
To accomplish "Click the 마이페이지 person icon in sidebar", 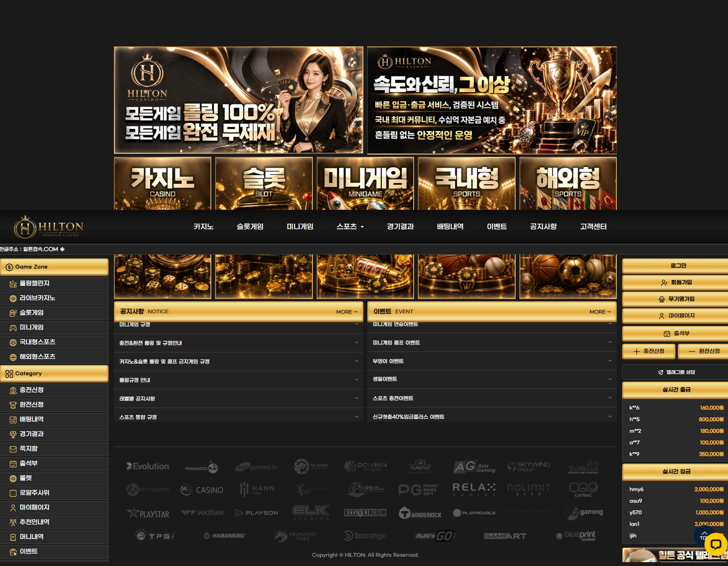I will coord(13,508).
